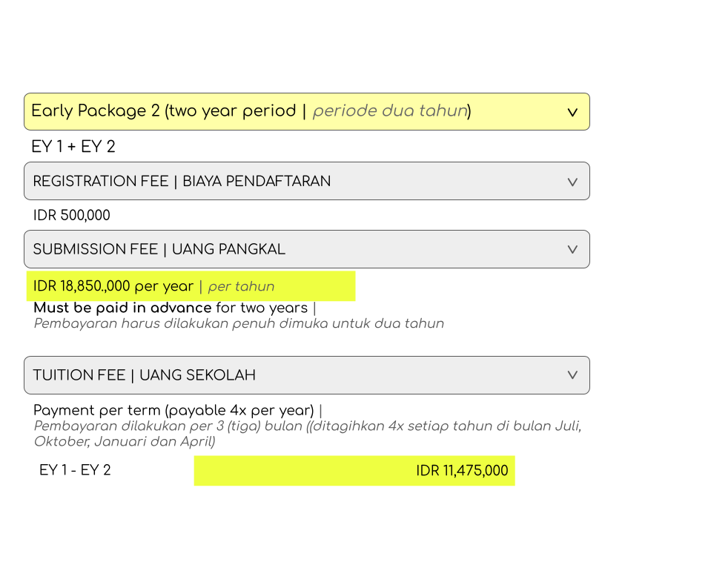Image resolution: width=711 pixels, height=588 pixels.
Task: Click the highlighted IDR 18,850.,000 per year
Action: coord(113,286)
